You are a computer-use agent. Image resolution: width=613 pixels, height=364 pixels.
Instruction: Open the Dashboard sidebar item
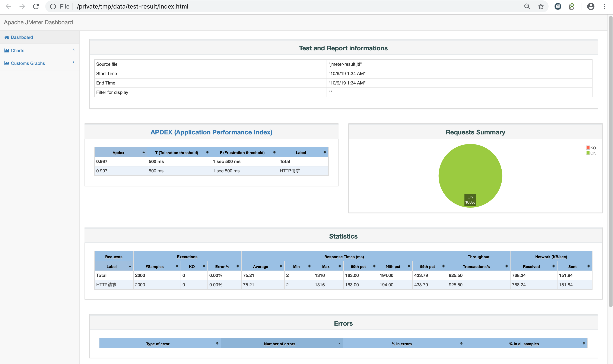click(x=22, y=37)
